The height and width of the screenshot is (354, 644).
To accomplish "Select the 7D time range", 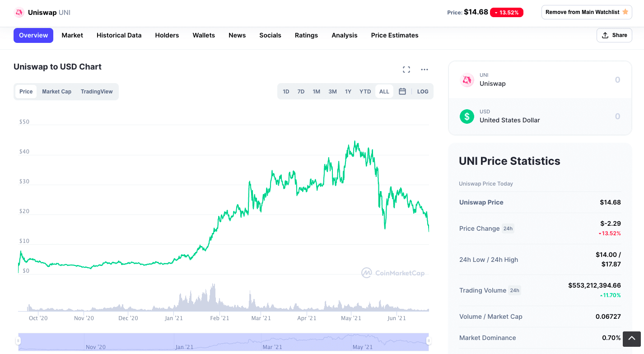I will (x=301, y=92).
